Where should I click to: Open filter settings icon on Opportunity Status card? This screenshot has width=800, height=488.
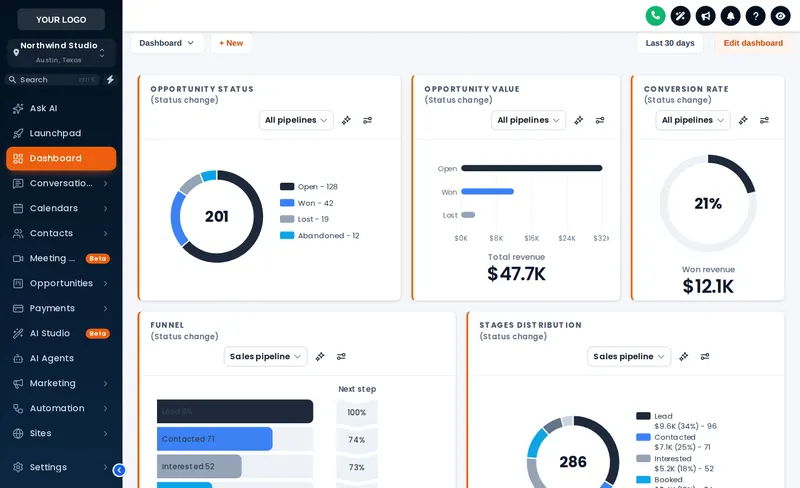(x=367, y=120)
